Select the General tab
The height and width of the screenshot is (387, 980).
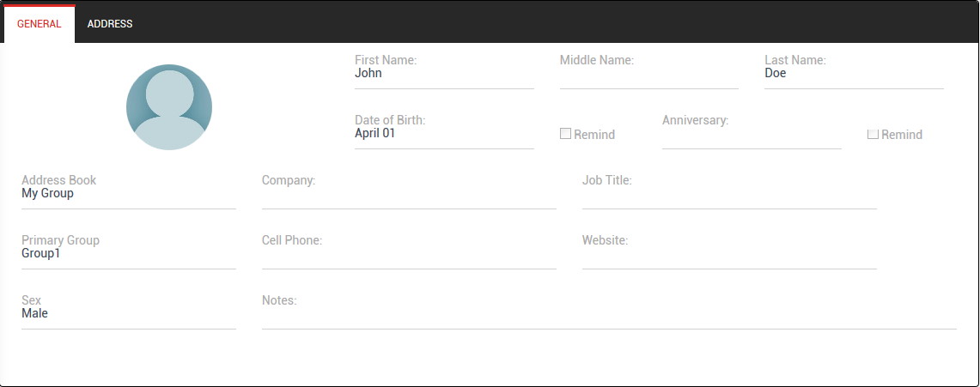pyautogui.click(x=40, y=24)
